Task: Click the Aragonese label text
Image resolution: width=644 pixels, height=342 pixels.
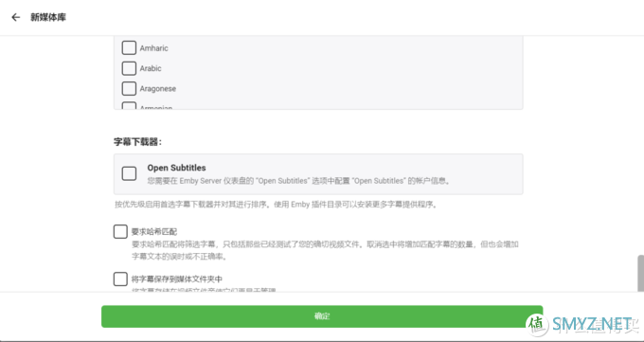Action: (x=158, y=89)
